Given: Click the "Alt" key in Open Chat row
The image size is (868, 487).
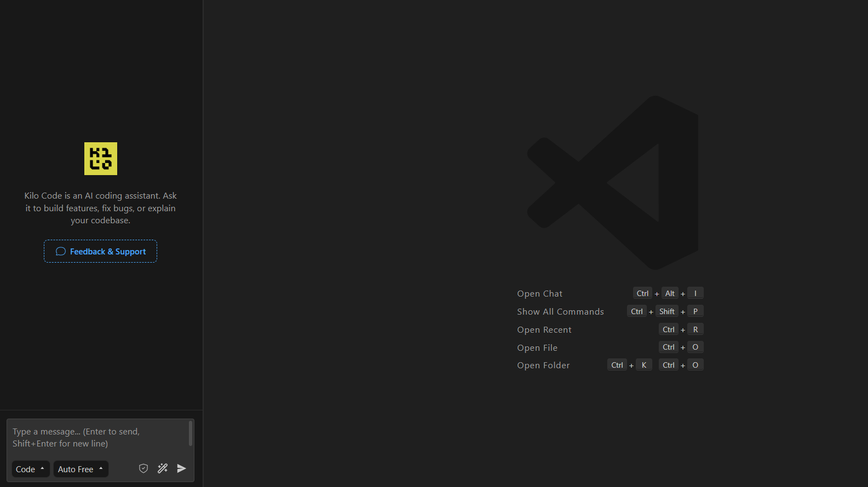Looking at the screenshot, I should tap(670, 293).
